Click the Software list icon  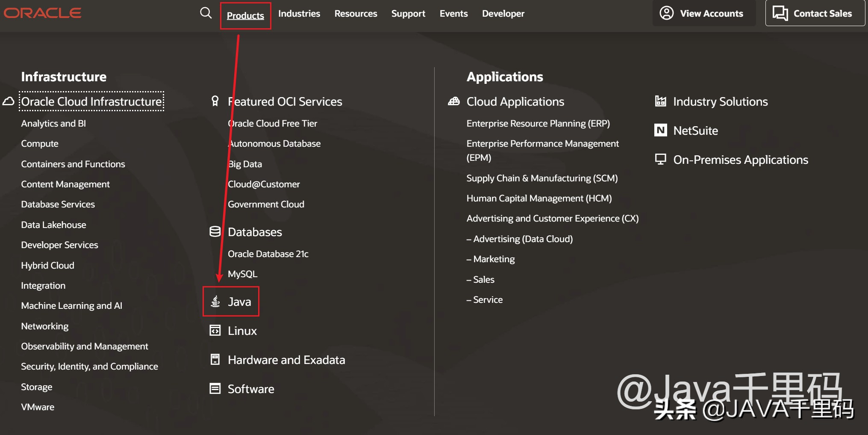215,388
